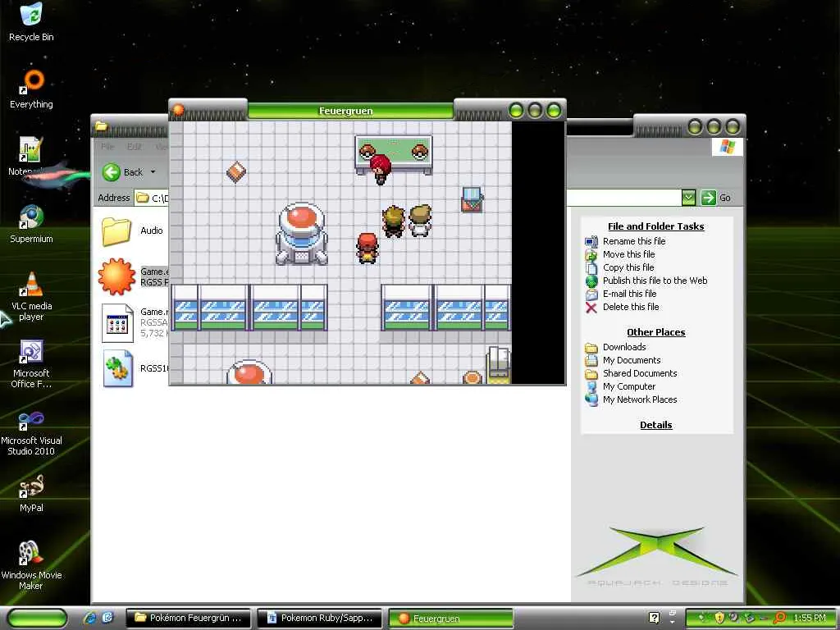Screen dimensions: 840x630
Task: Collapse the Other Places panel header
Action: click(x=655, y=332)
